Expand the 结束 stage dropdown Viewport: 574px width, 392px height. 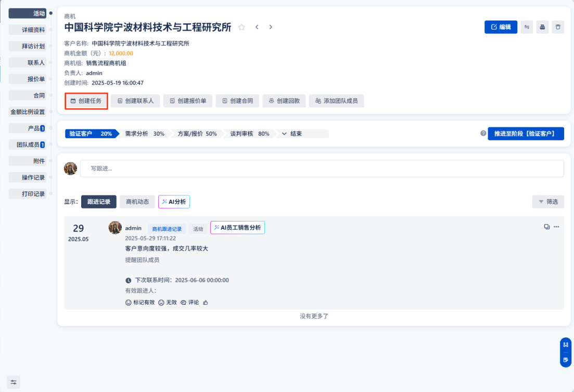coord(292,134)
